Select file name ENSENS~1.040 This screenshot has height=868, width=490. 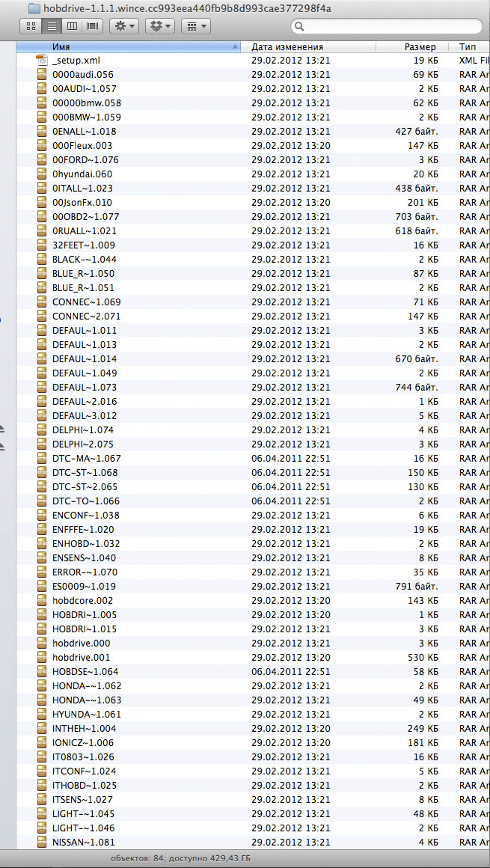(x=84, y=558)
